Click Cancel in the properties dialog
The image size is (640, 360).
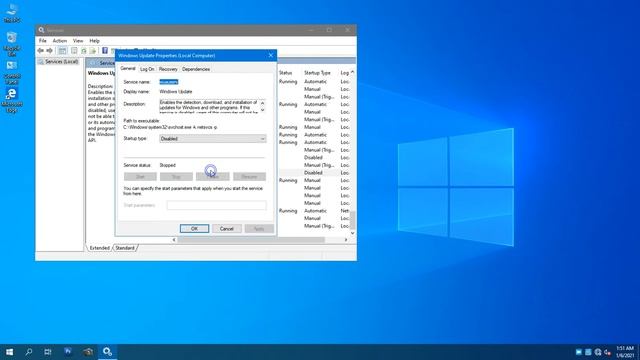227,229
